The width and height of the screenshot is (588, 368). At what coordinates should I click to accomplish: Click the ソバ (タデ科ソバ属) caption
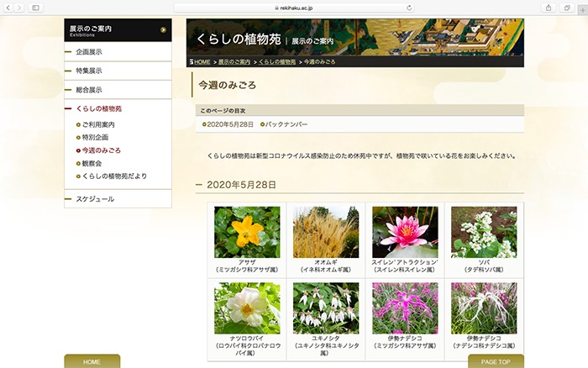[x=484, y=266]
